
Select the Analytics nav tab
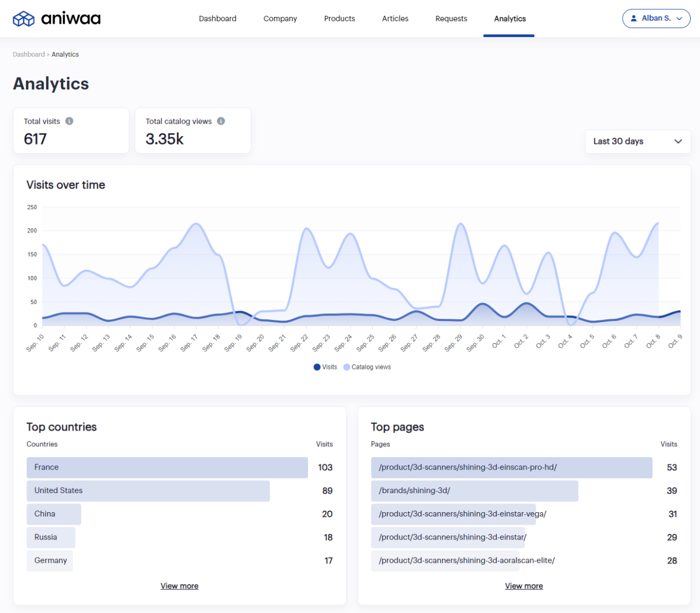point(510,19)
